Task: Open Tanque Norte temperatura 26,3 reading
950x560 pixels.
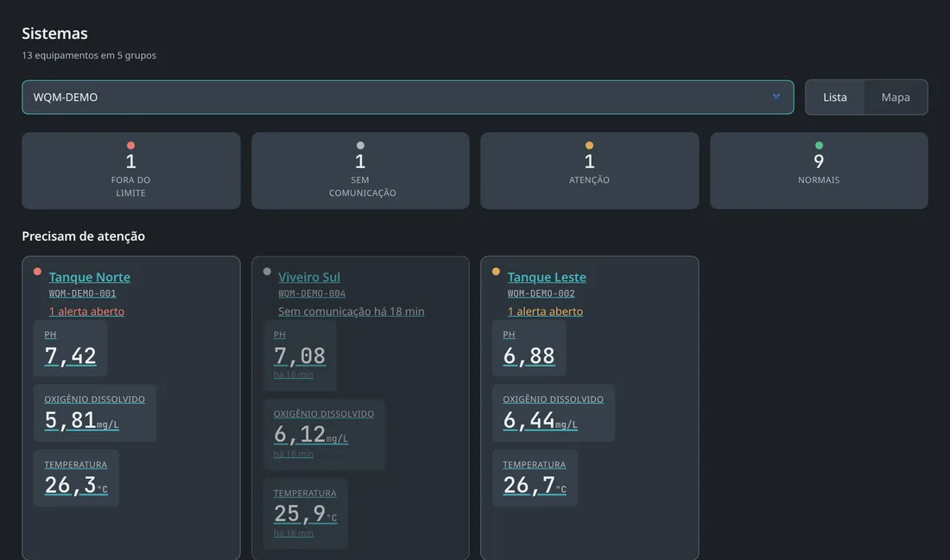Action: click(x=76, y=485)
